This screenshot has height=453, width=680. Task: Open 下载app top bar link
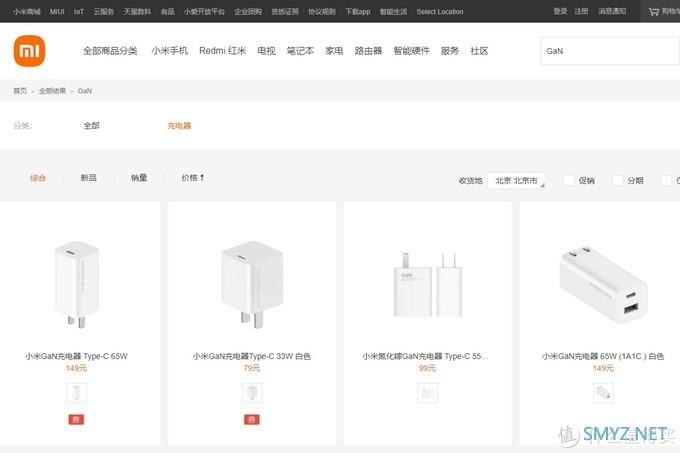pyautogui.click(x=358, y=12)
